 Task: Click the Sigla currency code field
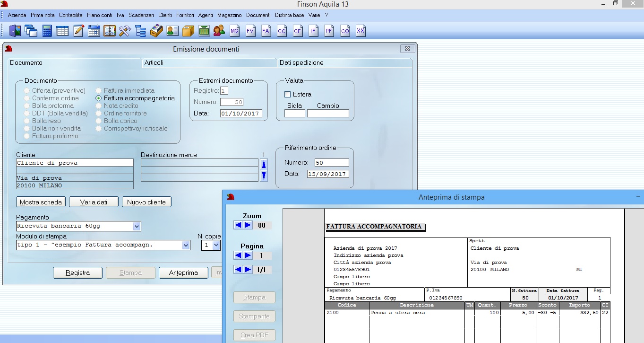(x=295, y=114)
